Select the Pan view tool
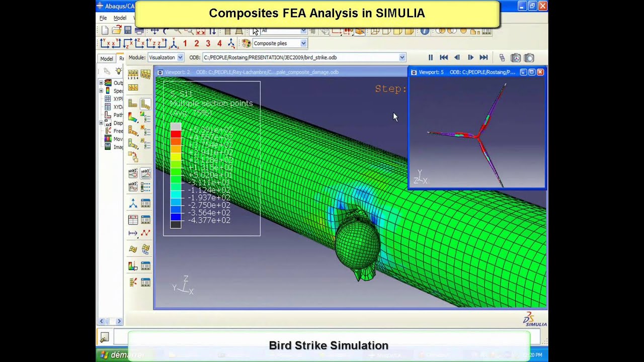The height and width of the screenshot is (362, 644). click(154, 31)
